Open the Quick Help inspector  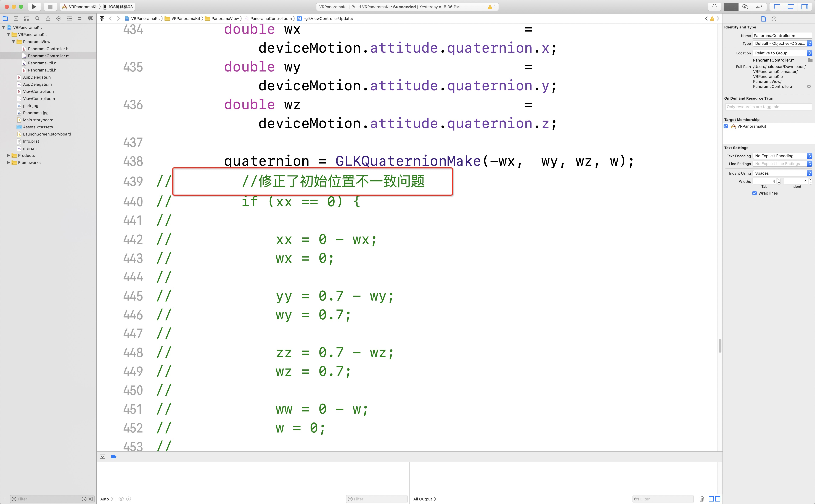point(774,19)
